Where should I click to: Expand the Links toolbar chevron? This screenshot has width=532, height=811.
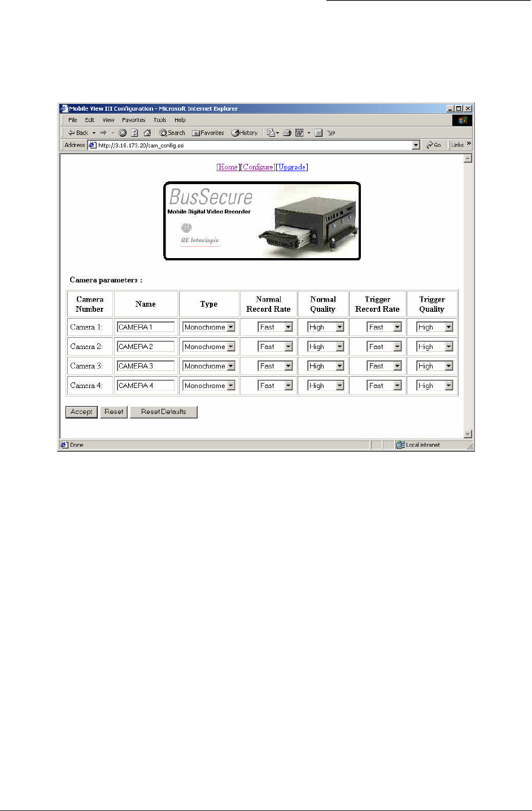pos(469,144)
